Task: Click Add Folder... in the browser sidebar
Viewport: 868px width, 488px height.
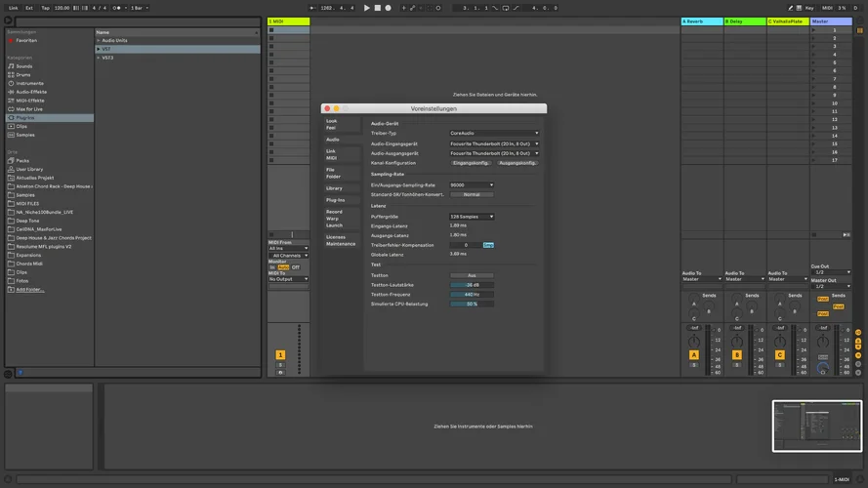Action: pos(29,289)
